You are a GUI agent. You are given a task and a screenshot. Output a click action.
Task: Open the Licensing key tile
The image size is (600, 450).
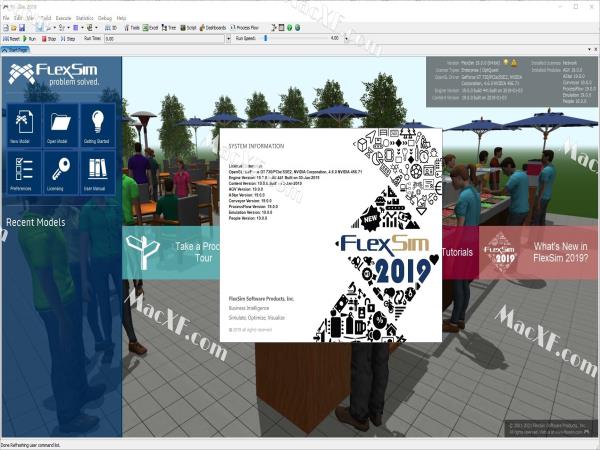tap(60, 173)
